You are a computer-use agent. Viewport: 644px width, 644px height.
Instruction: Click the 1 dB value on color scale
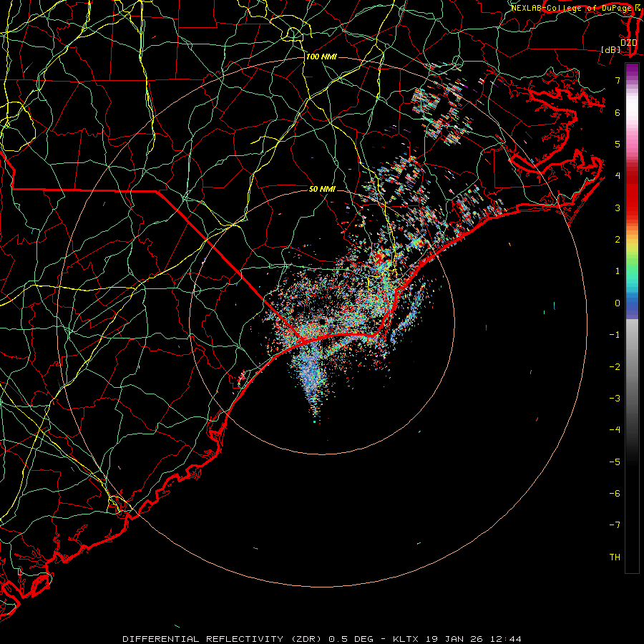(x=618, y=271)
